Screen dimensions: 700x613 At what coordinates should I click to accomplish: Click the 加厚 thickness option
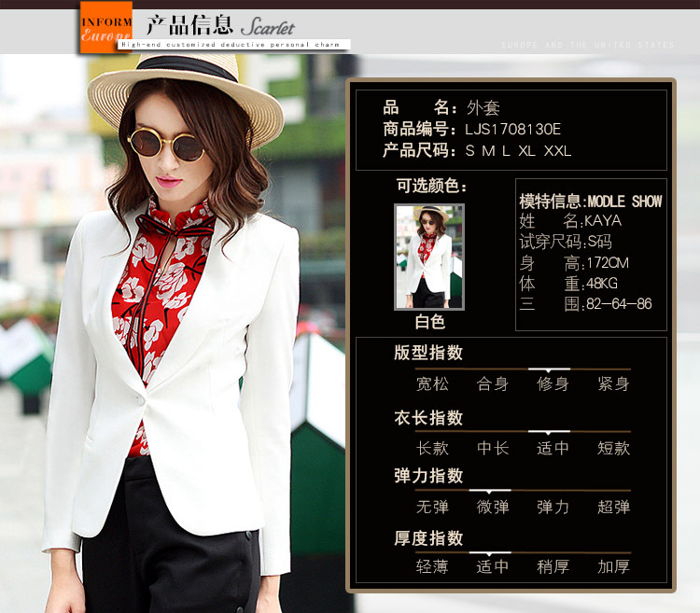pos(613,566)
